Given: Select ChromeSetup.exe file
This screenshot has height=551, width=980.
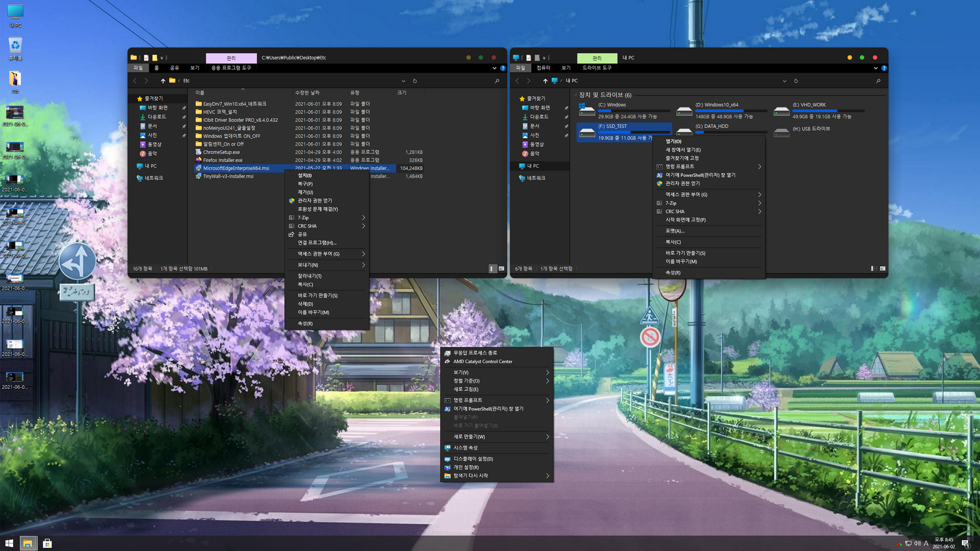Looking at the screenshot, I should [x=221, y=152].
